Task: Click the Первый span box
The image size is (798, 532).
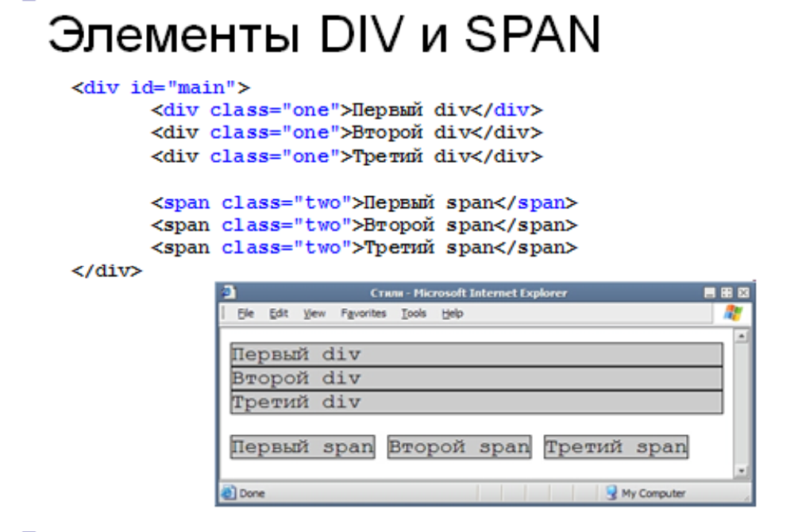Action: click(303, 447)
